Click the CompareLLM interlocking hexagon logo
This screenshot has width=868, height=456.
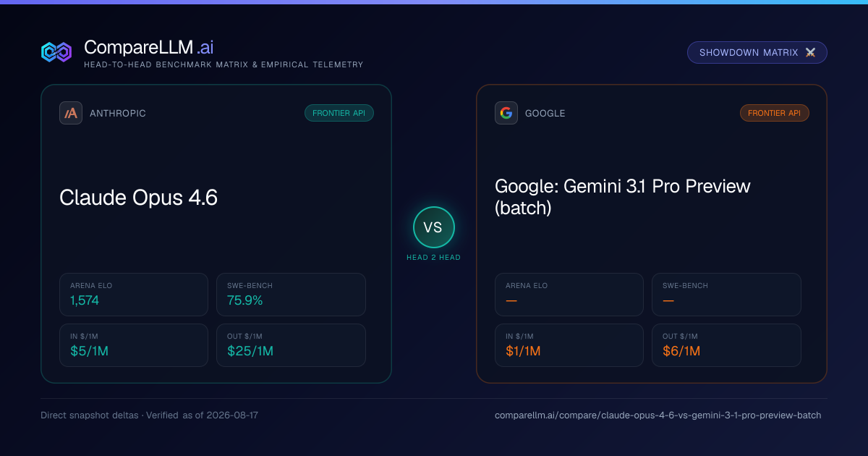click(x=56, y=52)
